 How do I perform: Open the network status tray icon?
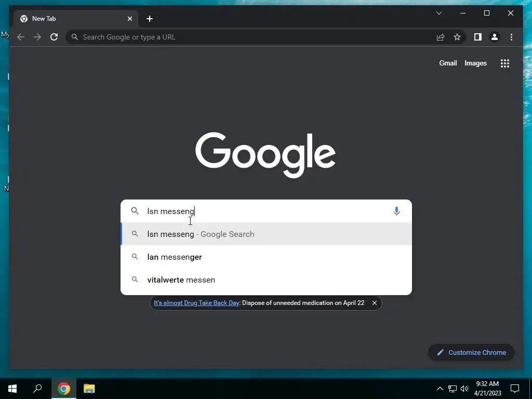point(453,389)
